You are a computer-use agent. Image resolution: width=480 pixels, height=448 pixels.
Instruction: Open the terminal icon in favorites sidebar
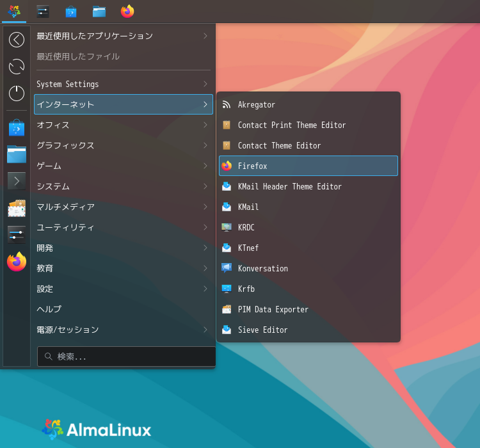pyautogui.click(x=17, y=181)
